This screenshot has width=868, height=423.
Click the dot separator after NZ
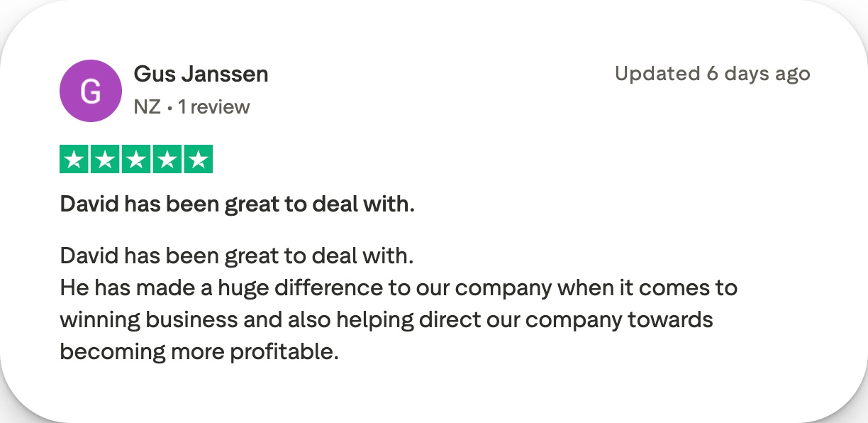(x=169, y=108)
